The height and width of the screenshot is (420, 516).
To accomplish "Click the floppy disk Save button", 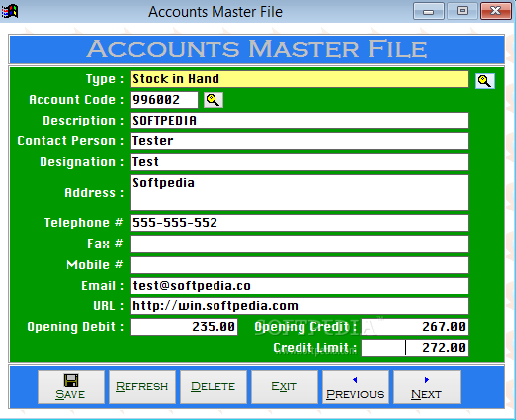I will point(71,386).
